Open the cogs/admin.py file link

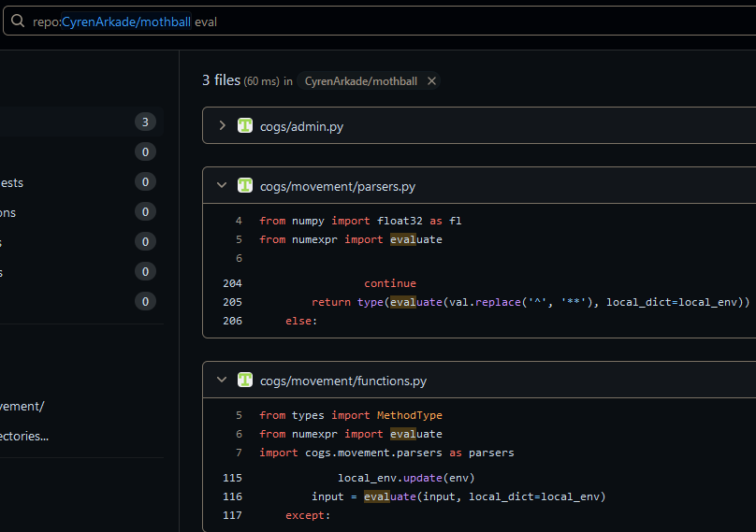tap(301, 126)
